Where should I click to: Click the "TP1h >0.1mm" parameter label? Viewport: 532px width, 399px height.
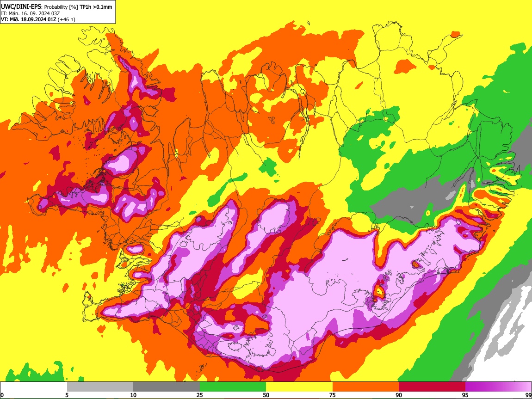point(96,7)
